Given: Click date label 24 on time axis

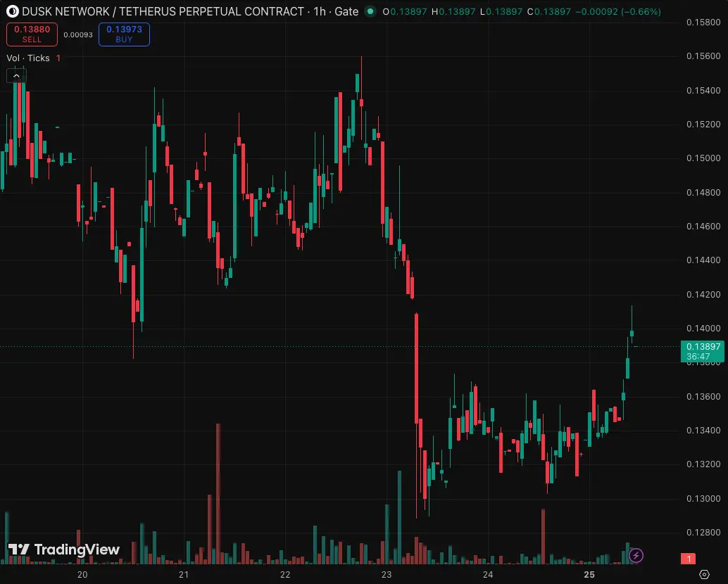Looking at the screenshot, I should point(488,575).
